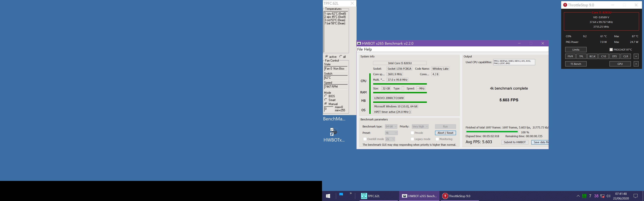Image resolution: width=644 pixels, height=201 pixels.
Task: Click the desktop toolbar icon on taskbar
Action: 341,194
